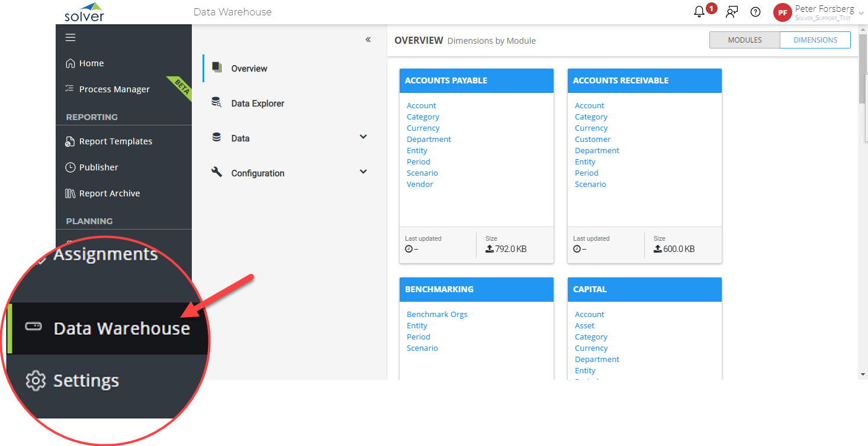Collapse the navigation panel with double-chevron

(x=368, y=40)
